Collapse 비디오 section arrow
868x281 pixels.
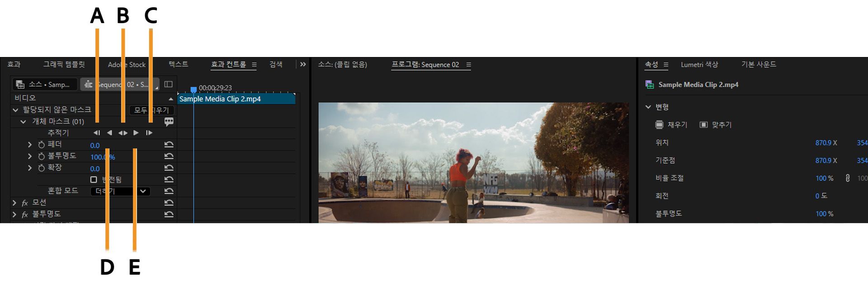pyautogui.click(x=170, y=99)
